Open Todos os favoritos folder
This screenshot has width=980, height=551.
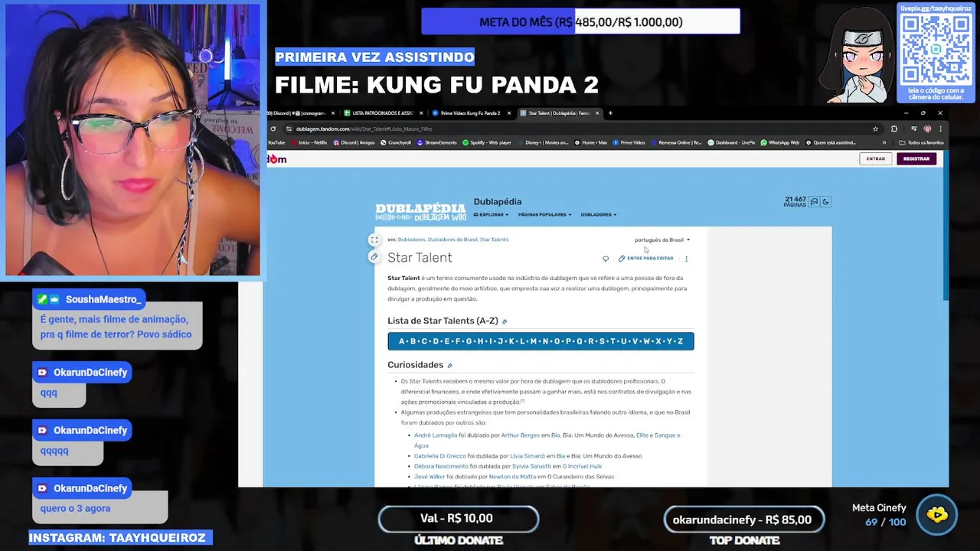coord(921,142)
